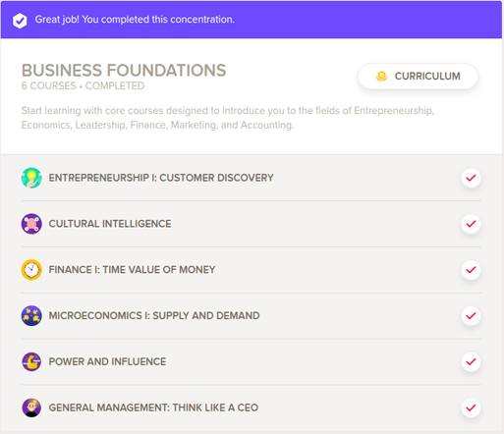Toggle General Management completion checkmark
Image resolution: width=504 pixels, height=434 pixels.
[471, 407]
